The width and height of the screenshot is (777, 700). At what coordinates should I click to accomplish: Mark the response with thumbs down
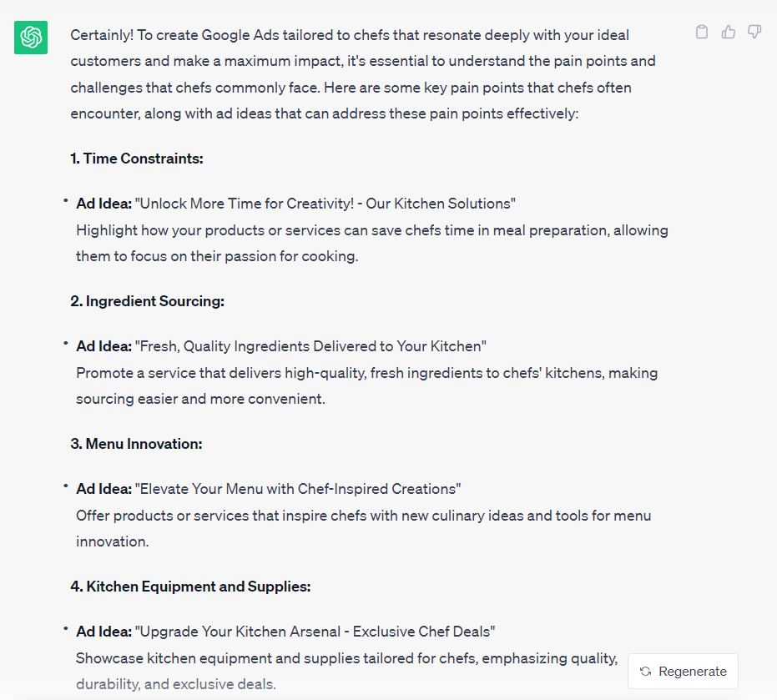[x=754, y=33]
